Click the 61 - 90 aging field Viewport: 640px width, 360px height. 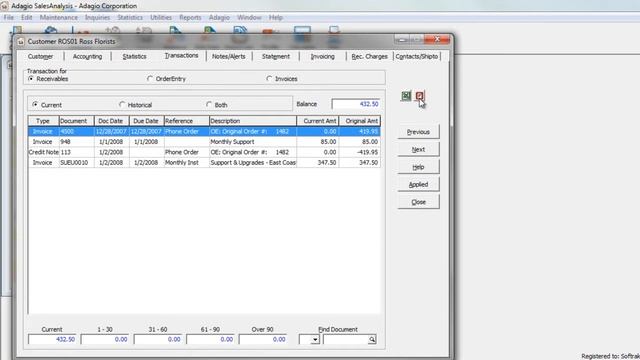point(210,340)
